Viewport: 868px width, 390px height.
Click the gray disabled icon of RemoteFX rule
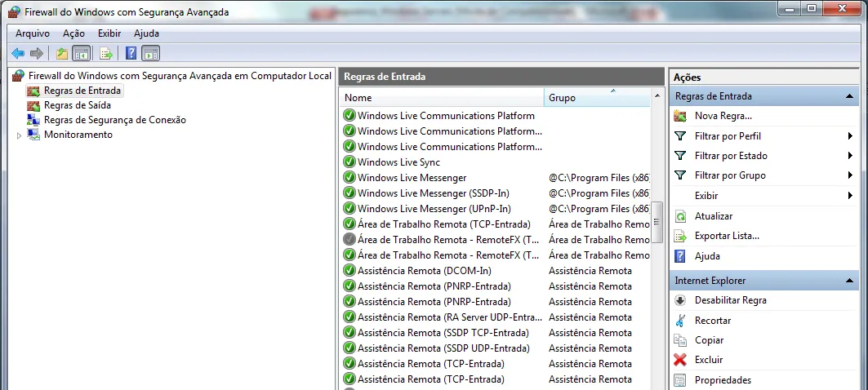[349, 240]
